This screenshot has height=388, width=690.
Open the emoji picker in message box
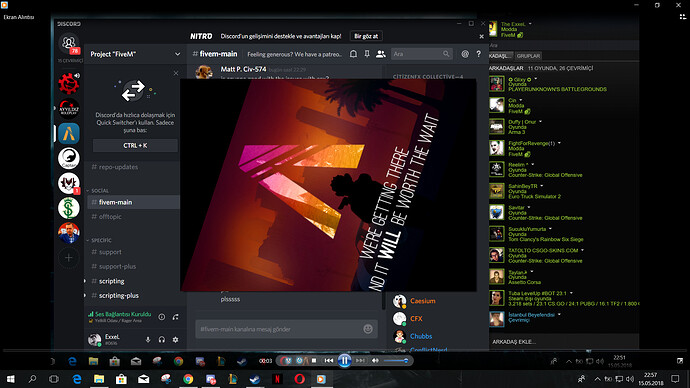pos(368,329)
